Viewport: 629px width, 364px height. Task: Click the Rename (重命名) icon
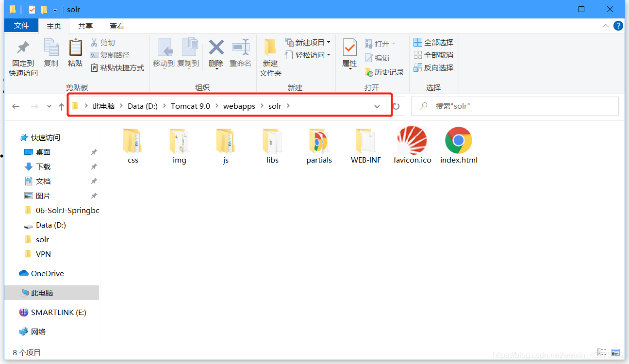tap(241, 47)
